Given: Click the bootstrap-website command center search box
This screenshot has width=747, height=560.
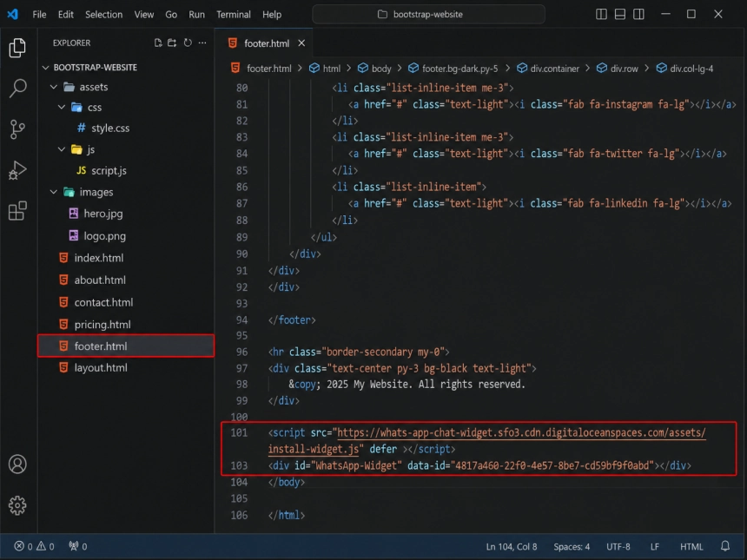Looking at the screenshot, I should pos(428,14).
